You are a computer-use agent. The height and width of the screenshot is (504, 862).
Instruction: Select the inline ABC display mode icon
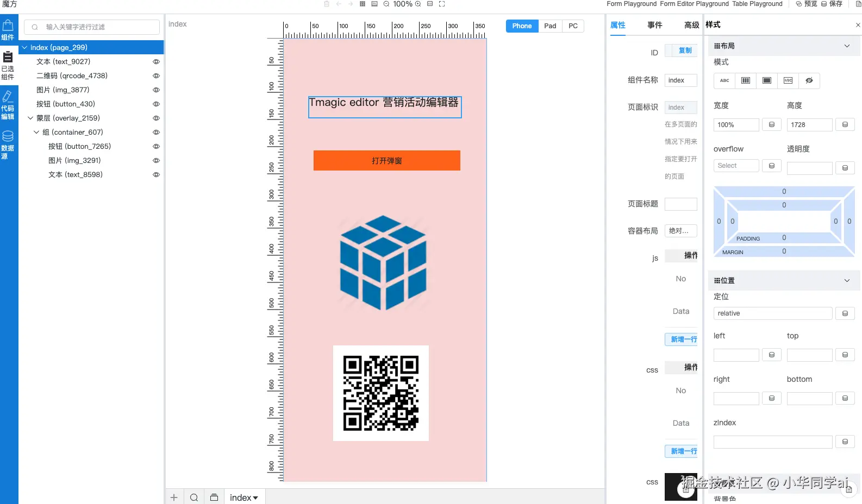[x=724, y=80]
